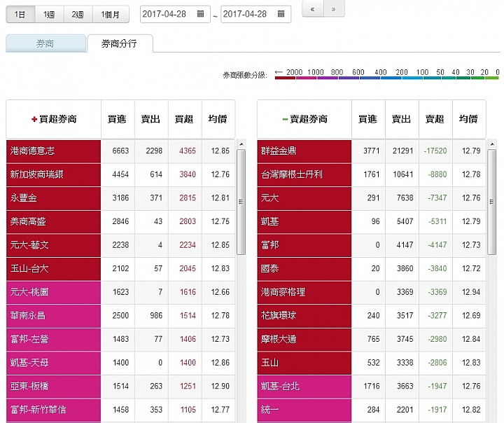Click net buy value 2234

[188, 245]
